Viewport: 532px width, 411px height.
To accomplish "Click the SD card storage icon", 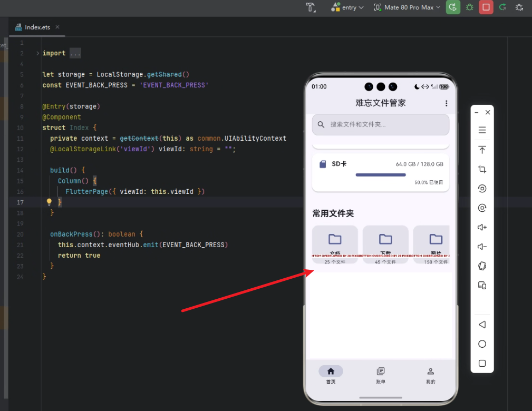I will (323, 164).
